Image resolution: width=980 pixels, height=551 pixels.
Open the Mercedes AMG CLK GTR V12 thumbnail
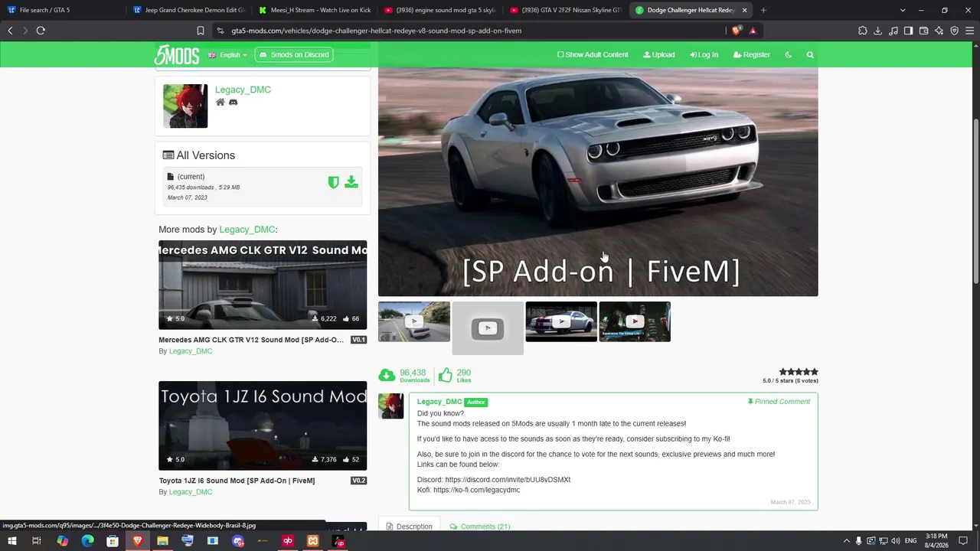[263, 285]
